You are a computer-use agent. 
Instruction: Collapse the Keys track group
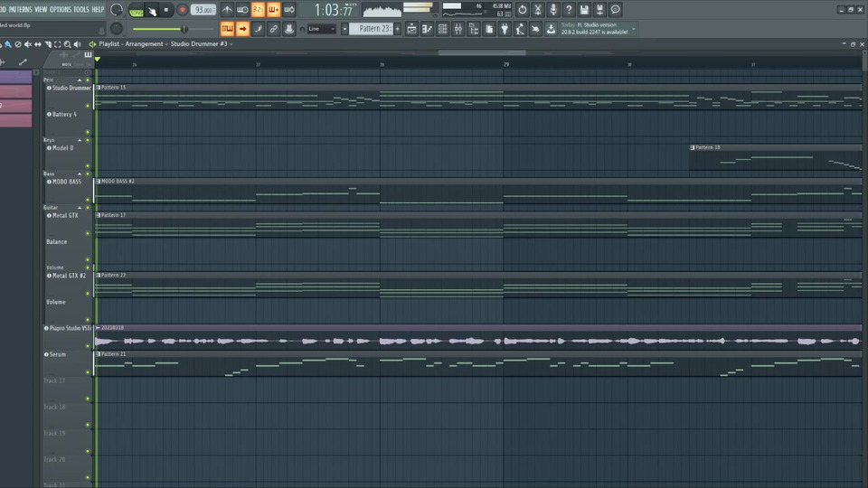pyautogui.click(x=80, y=141)
